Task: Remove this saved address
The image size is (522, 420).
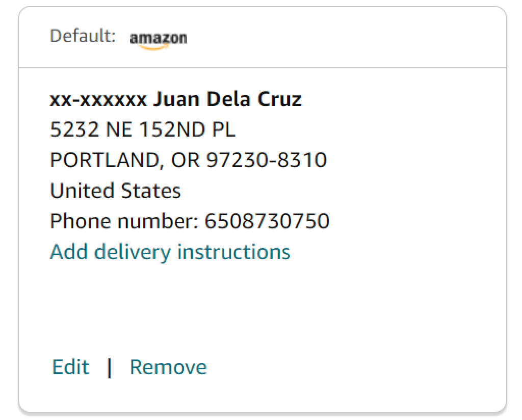Action: 168,367
